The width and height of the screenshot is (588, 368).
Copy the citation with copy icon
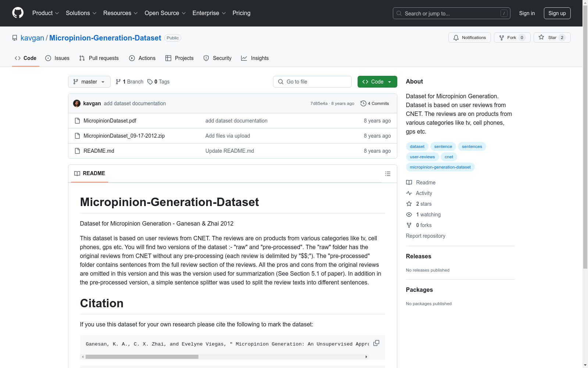coord(376,343)
